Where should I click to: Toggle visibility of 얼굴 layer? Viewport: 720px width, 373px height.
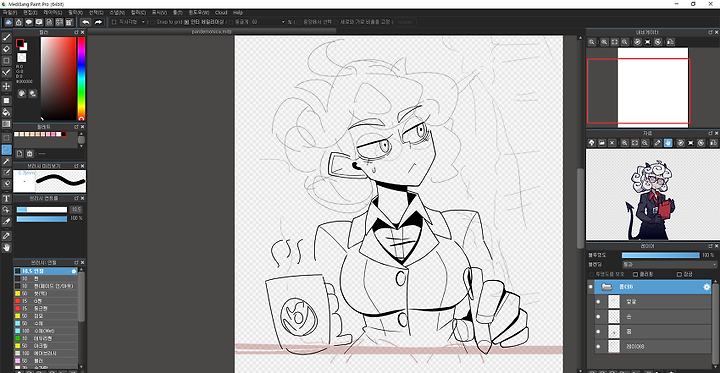click(598, 302)
